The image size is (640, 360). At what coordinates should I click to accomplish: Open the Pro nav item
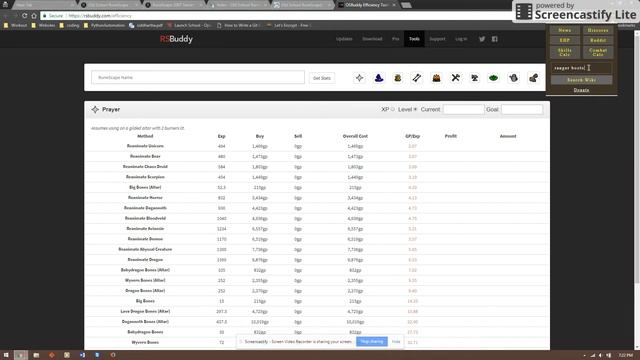point(396,39)
